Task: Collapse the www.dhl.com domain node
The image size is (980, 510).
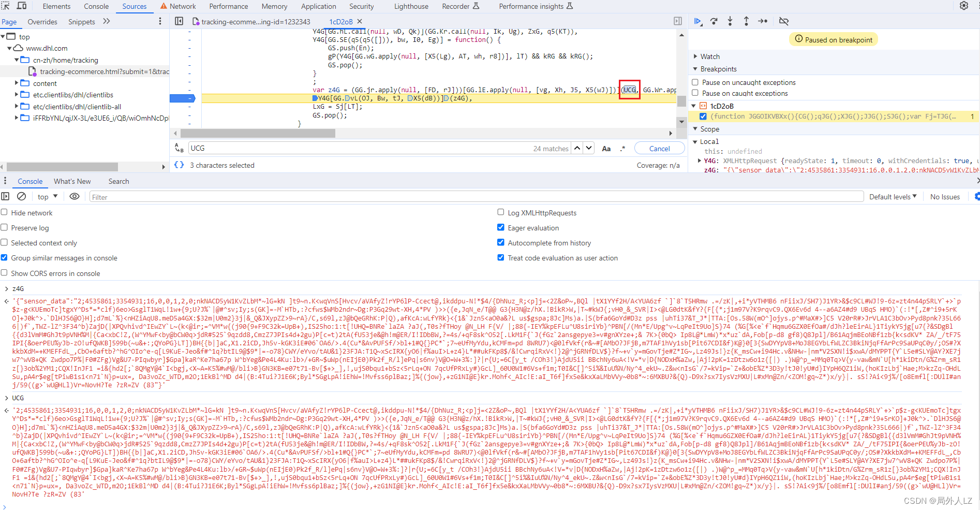Action: point(9,48)
